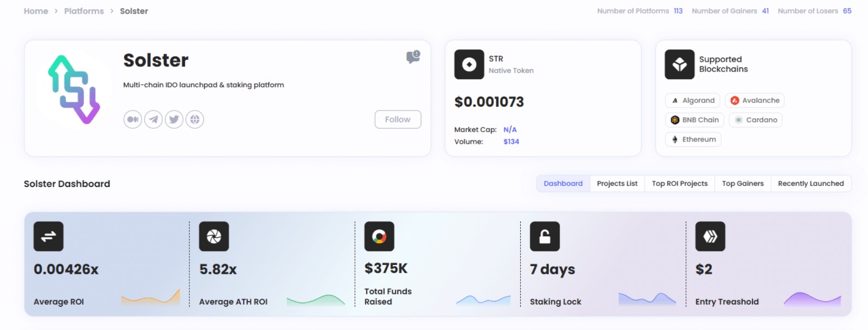Open Solster's website globe icon

coord(195,119)
